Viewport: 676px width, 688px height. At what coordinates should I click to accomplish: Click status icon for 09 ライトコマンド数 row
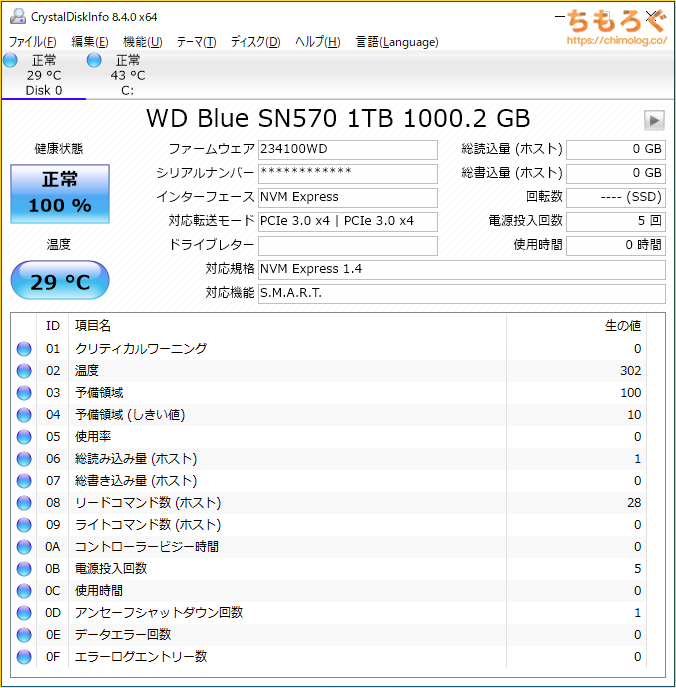click(24, 525)
